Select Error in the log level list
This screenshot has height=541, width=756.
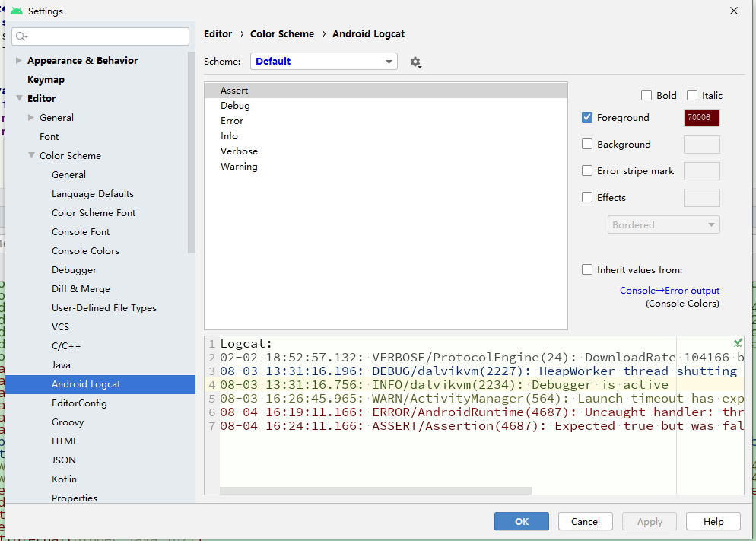pyautogui.click(x=231, y=120)
